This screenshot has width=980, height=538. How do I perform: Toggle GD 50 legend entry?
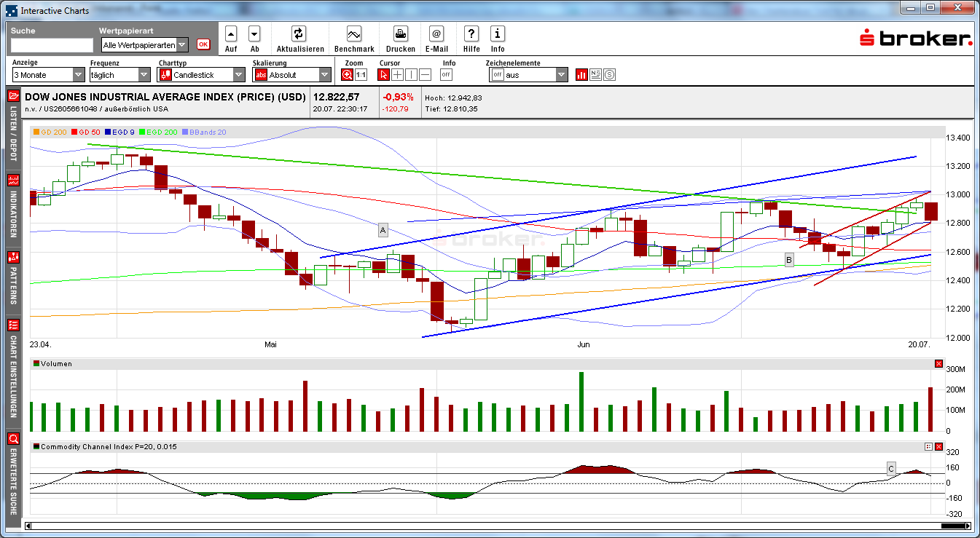(86, 132)
